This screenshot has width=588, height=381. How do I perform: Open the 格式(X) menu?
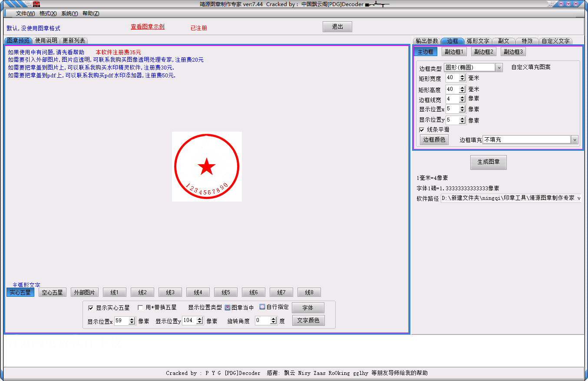pyautogui.click(x=48, y=13)
